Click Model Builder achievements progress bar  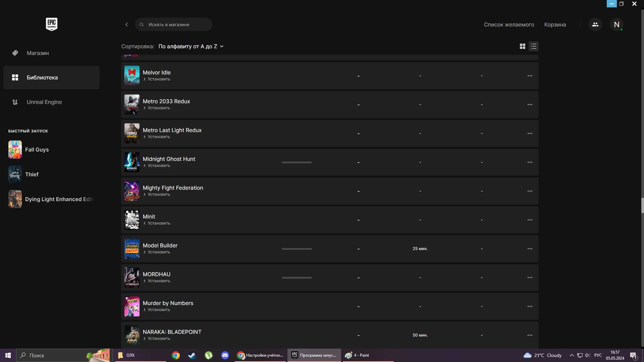click(297, 249)
